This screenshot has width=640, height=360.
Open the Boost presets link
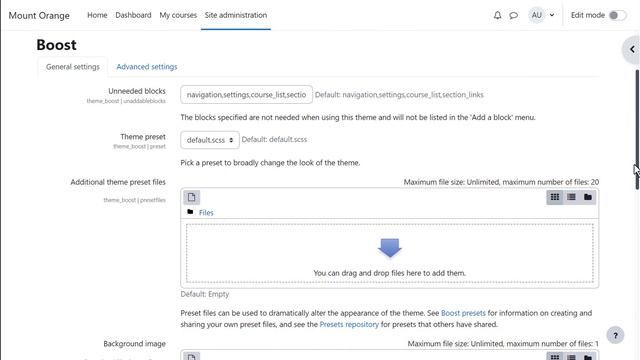pos(463,313)
